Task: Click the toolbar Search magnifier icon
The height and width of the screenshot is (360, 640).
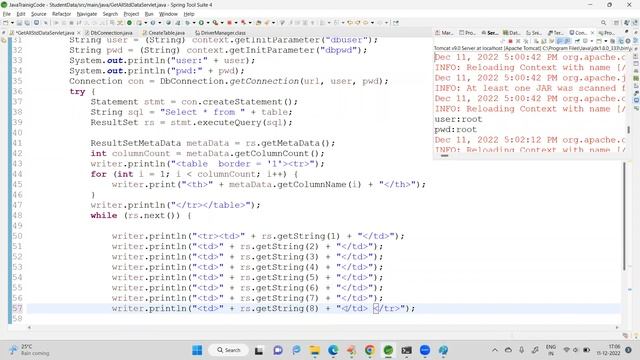Action: coord(603,23)
